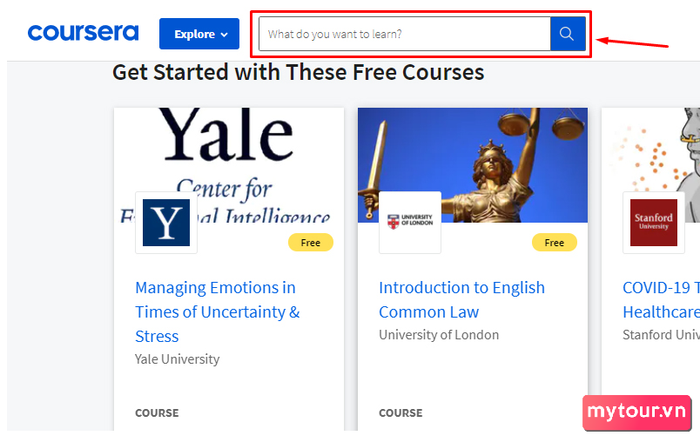Select the University of London provider text
700x441 pixels.
[x=439, y=335]
